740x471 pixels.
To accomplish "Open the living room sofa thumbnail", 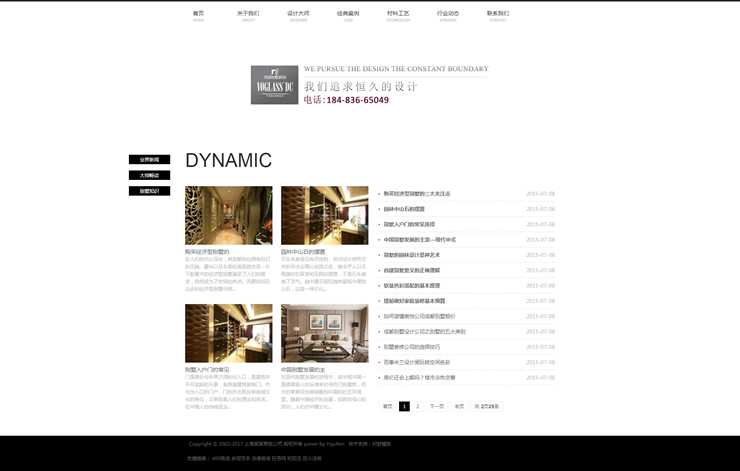I will point(324,333).
